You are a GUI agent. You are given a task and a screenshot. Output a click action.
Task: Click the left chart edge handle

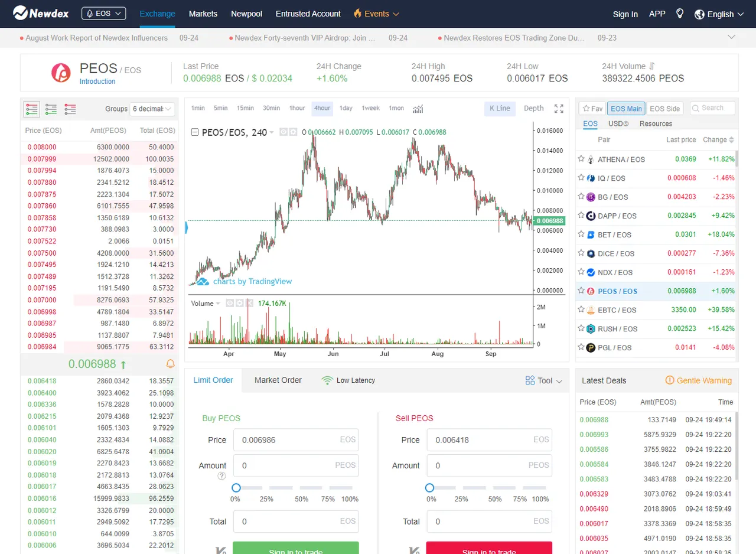click(x=187, y=227)
